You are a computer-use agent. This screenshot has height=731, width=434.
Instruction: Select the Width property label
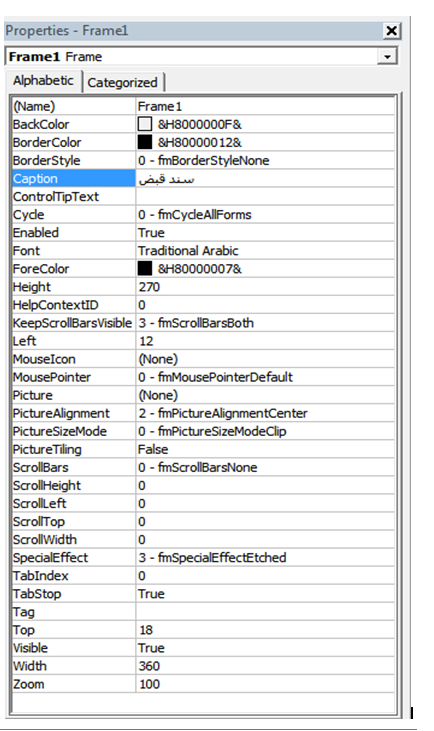click(x=30, y=666)
